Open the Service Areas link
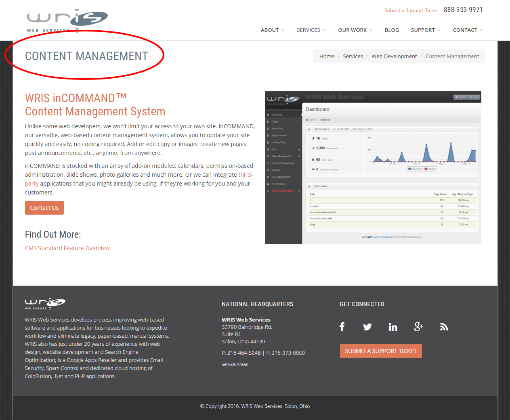Screen dimensions: 510x420 point(235,364)
